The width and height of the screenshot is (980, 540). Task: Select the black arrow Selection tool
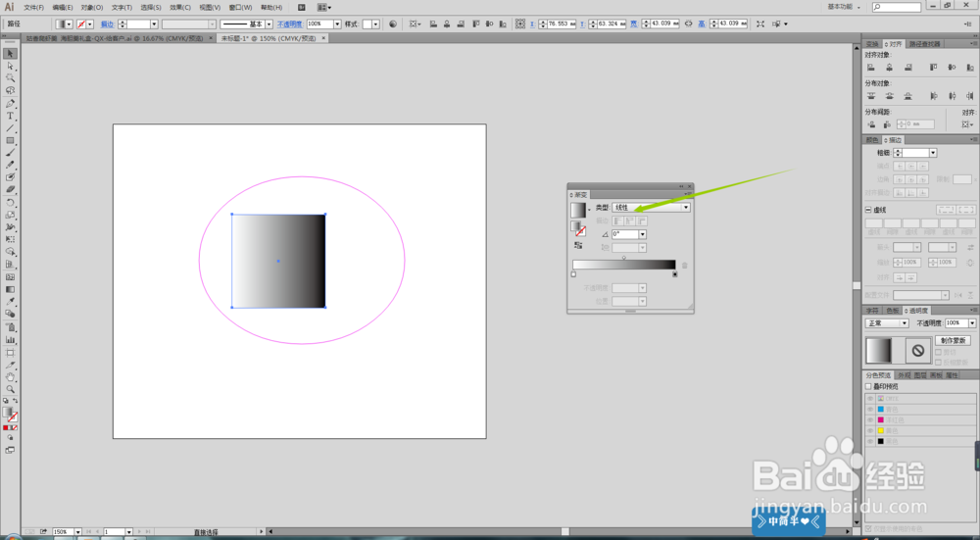pyautogui.click(x=10, y=54)
